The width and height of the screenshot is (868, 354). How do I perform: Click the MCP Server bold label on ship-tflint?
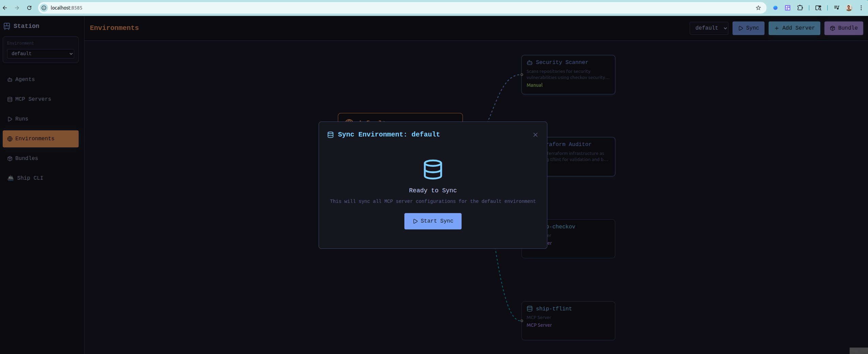[x=539, y=325]
